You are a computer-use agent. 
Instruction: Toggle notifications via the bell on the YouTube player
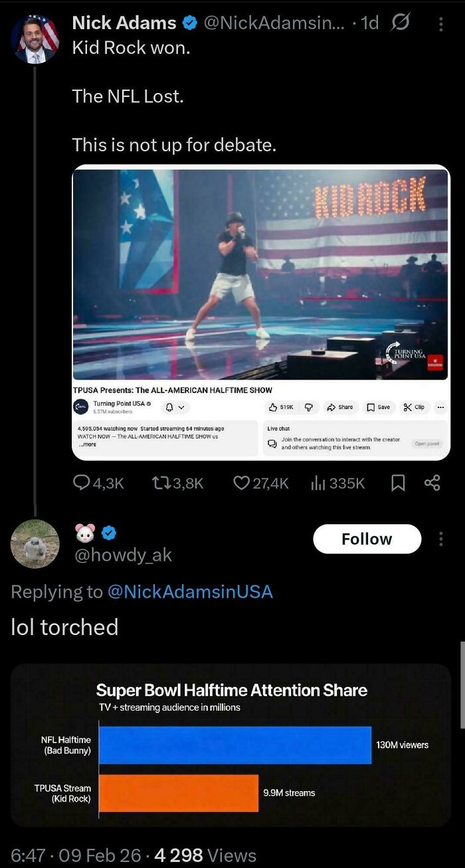click(169, 407)
